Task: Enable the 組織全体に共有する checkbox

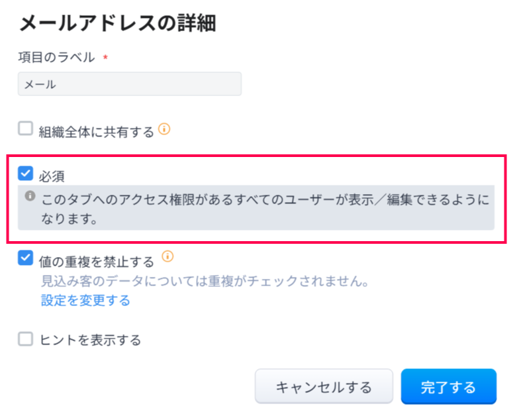Action: (x=25, y=129)
